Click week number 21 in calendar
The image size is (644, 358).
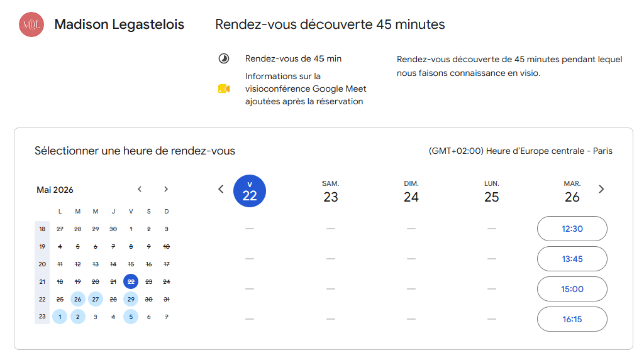point(42,282)
